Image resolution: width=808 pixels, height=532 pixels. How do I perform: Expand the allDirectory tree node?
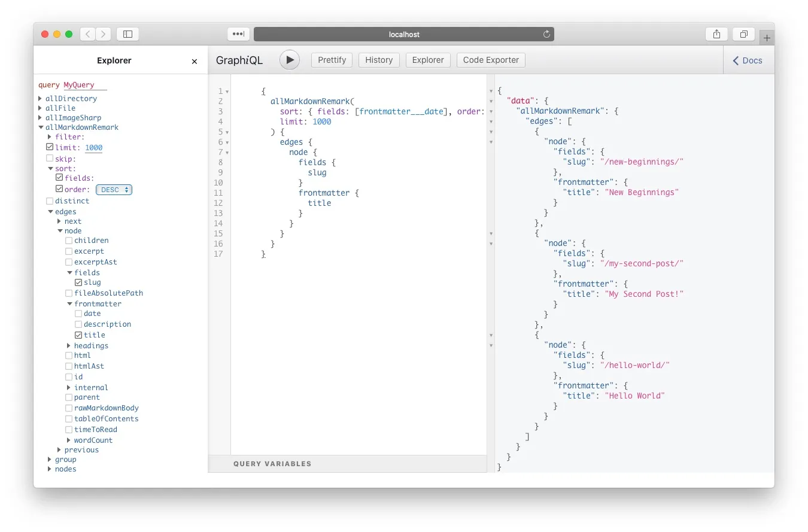(40, 99)
